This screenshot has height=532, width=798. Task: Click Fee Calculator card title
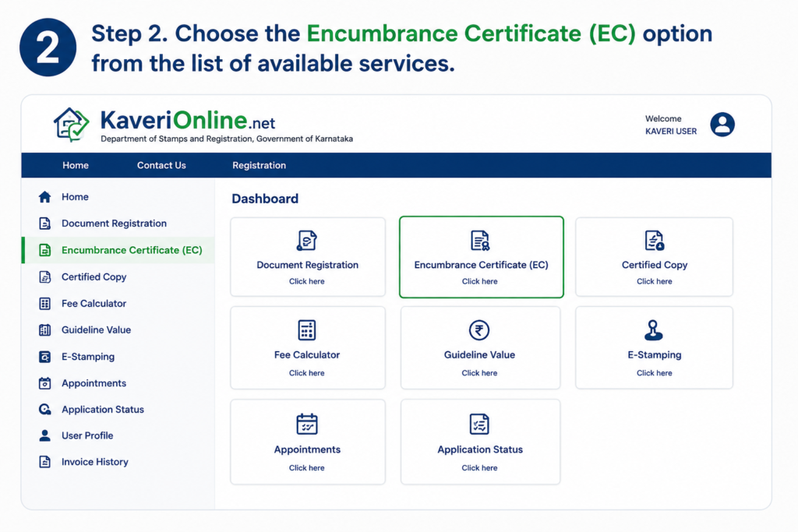click(x=307, y=355)
